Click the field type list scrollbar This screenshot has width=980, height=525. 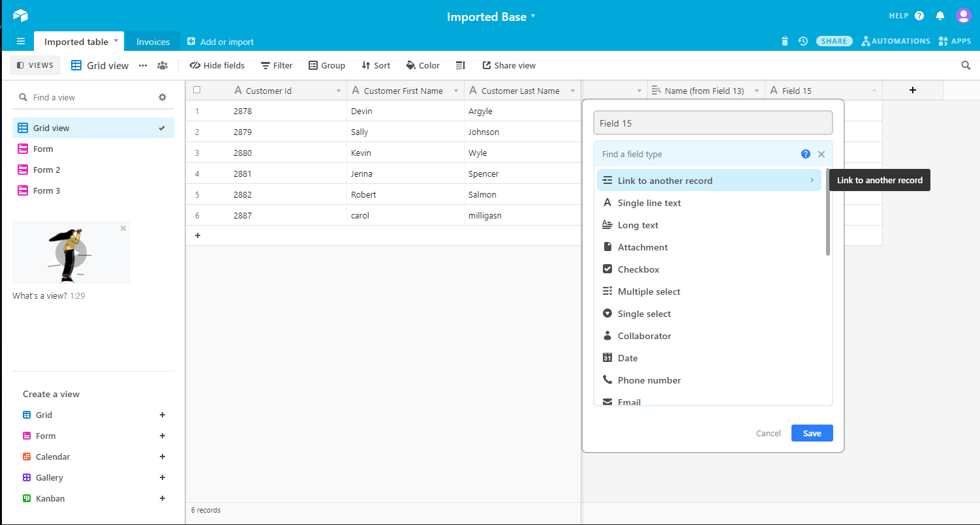click(x=828, y=211)
